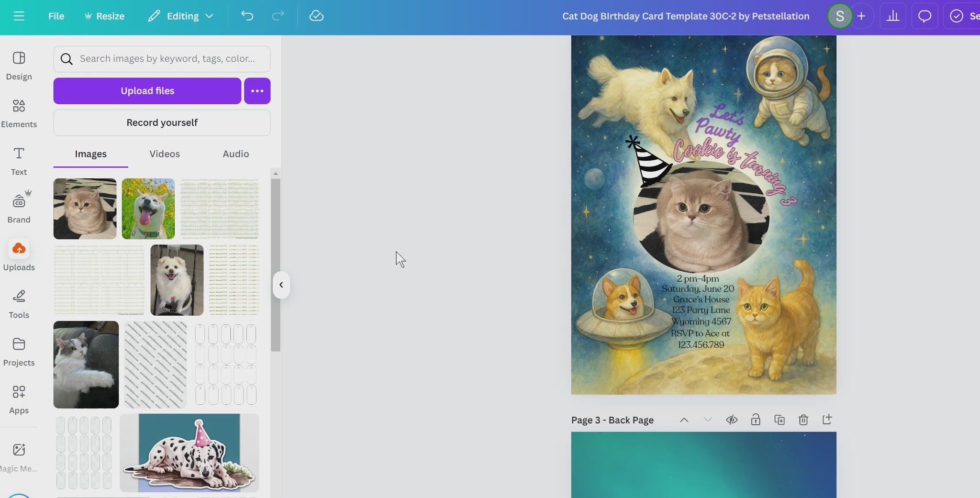
Task: Switch to the Videos tab
Action: pyautogui.click(x=165, y=154)
